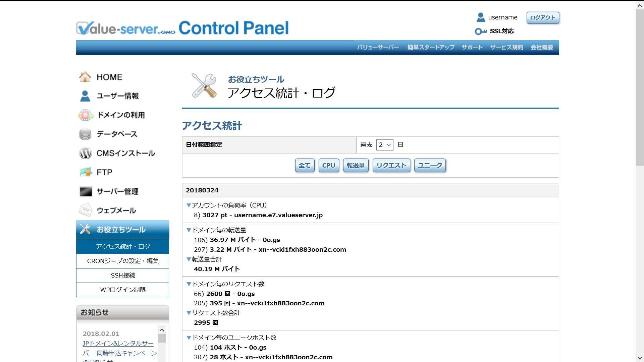Click the HOME house icon
The image size is (644, 362).
(x=85, y=77)
